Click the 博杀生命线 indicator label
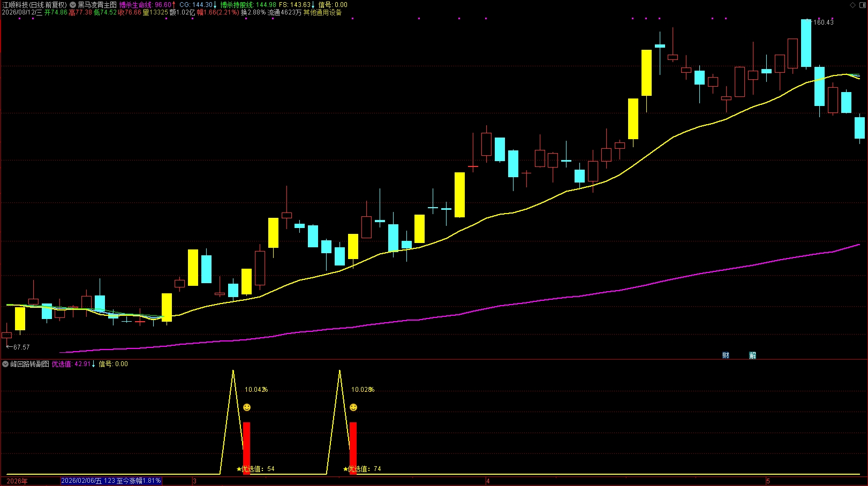Viewport: 868px width, 486px height. click(x=136, y=5)
